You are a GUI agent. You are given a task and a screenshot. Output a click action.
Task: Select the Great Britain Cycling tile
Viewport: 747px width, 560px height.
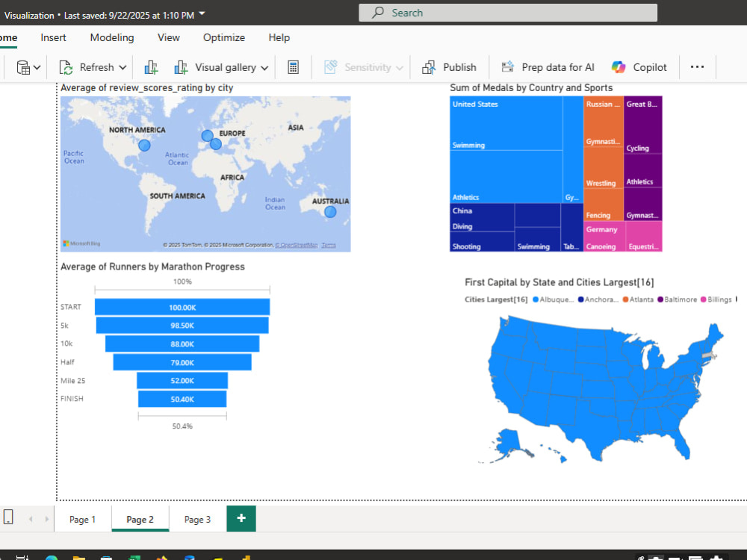643,125
